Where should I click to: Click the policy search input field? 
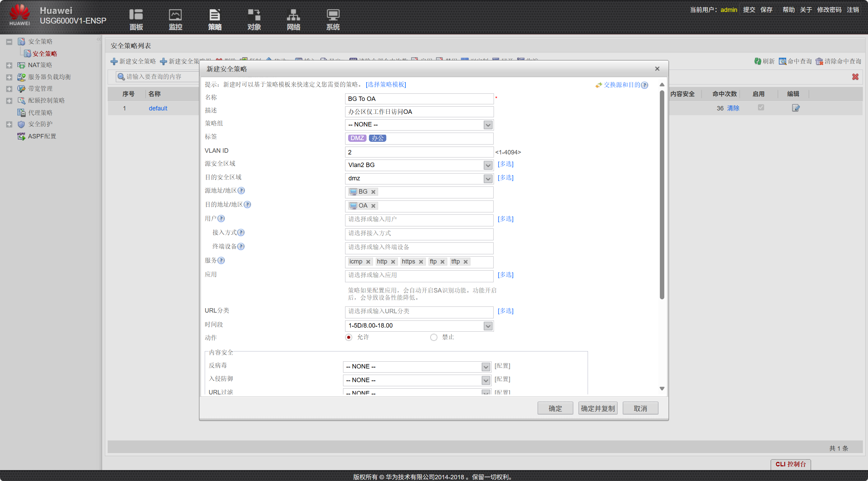(158, 77)
